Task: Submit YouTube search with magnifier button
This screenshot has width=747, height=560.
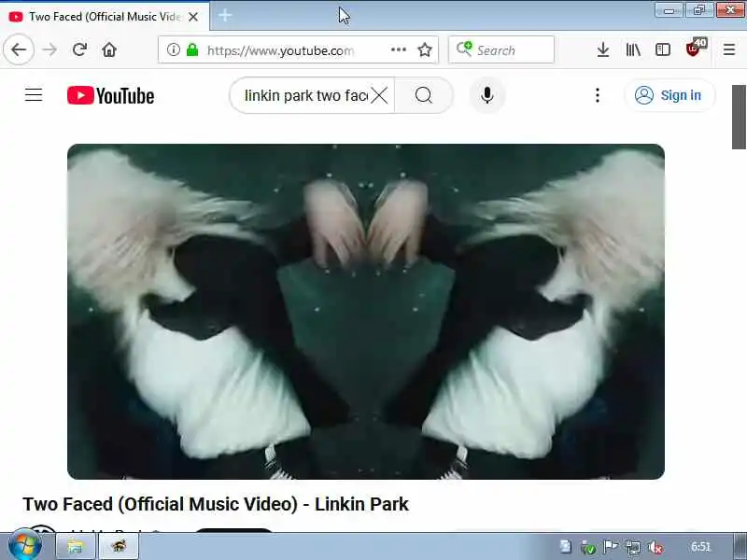Action: pyautogui.click(x=424, y=95)
